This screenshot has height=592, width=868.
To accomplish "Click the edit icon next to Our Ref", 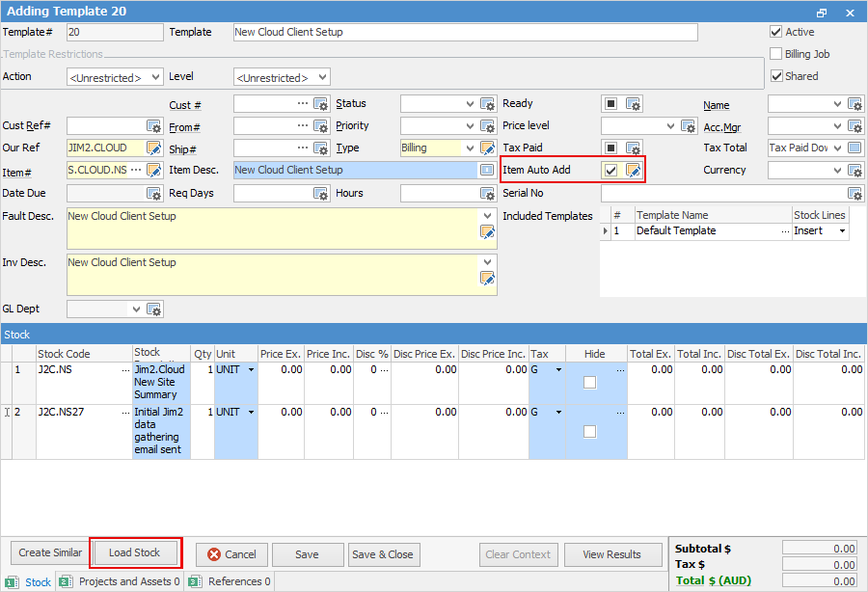I will [x=154, y=148].
